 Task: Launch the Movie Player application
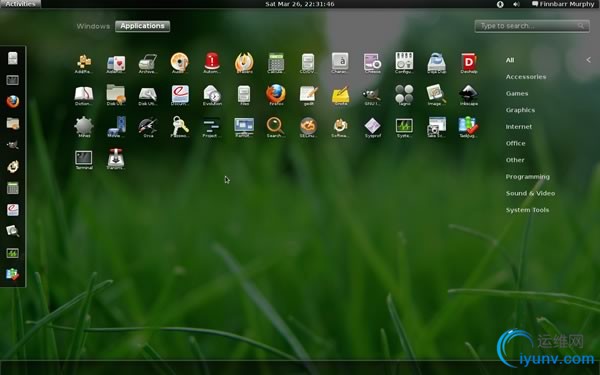coord(116,127)
